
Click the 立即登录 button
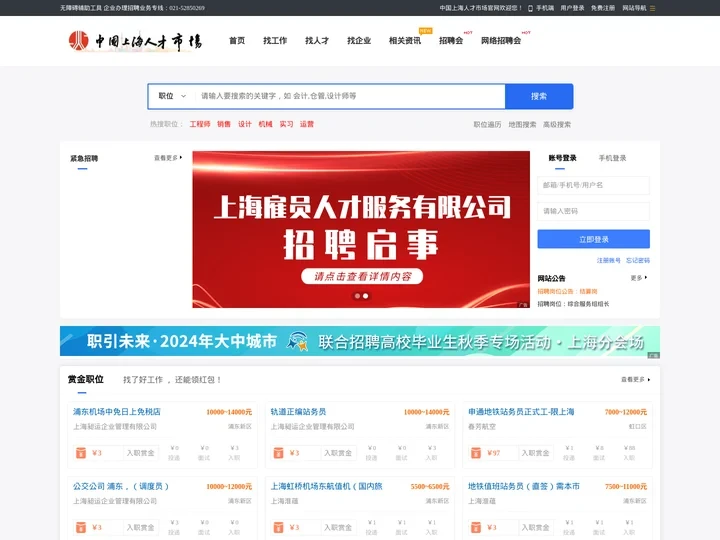point(594,239)
